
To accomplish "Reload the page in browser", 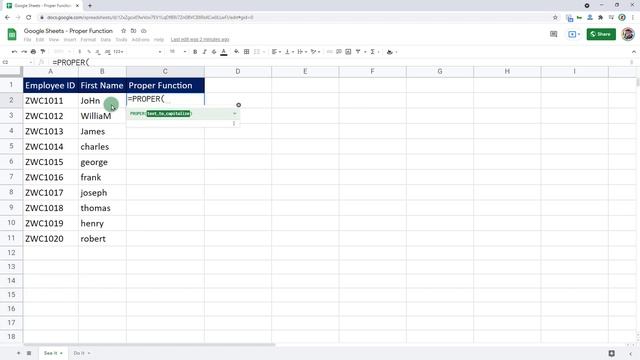I will coord(29,18).
